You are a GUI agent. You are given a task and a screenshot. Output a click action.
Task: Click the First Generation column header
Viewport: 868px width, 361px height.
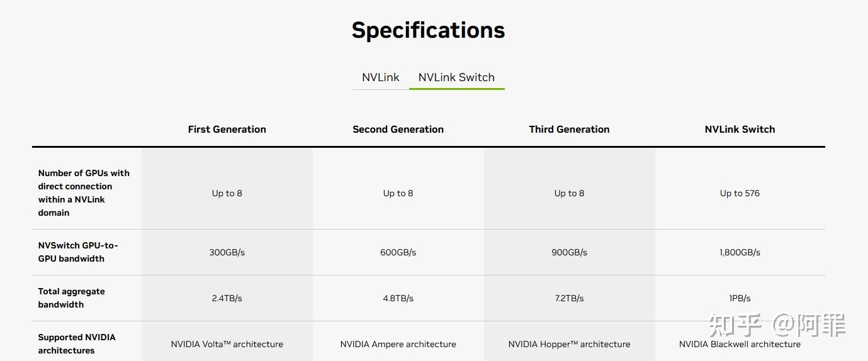click(227, 129)
